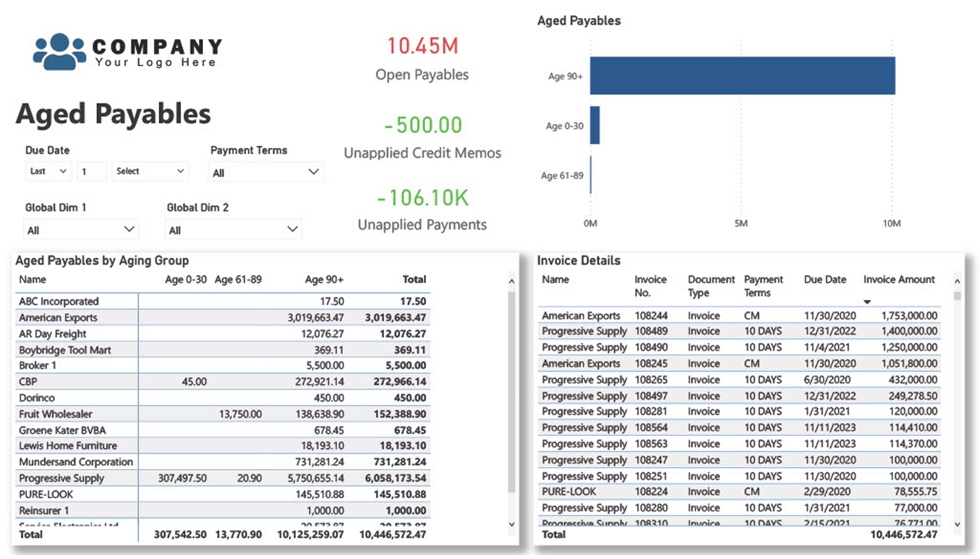Image resolution: width=980 pixels, height=559 pixels.
Task: Open the Due Date 'Select' period dropdown
Action: [150, 171]
